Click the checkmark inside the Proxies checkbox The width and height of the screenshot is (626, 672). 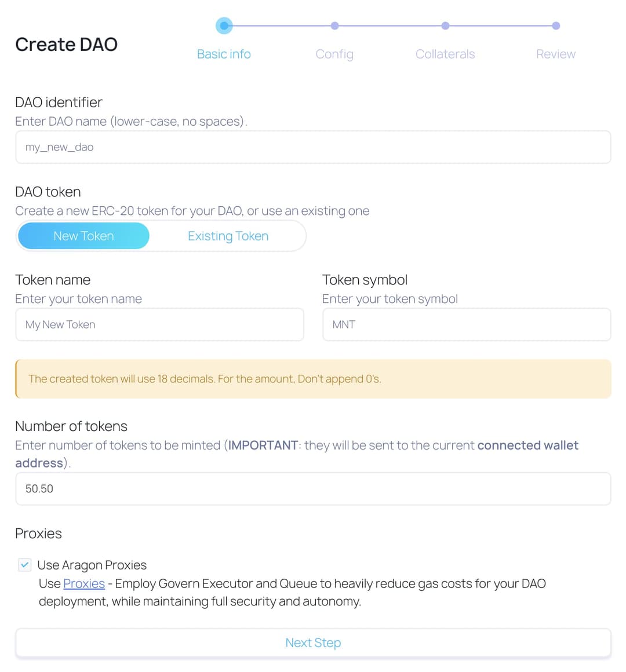coord(24,565)
